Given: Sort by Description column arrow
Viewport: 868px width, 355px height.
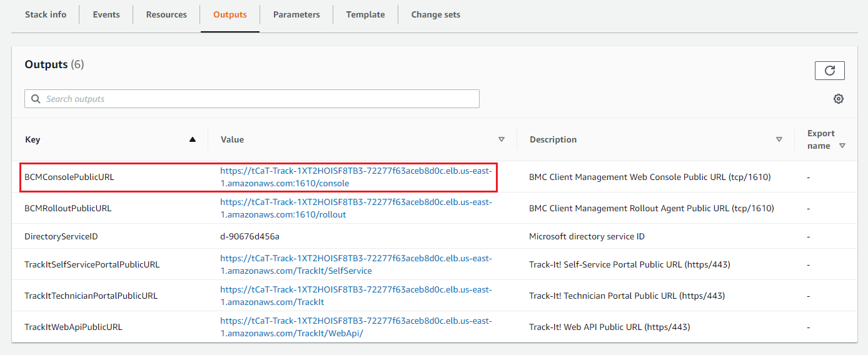Looking at the screenshot, I should [x=779, y=139].
